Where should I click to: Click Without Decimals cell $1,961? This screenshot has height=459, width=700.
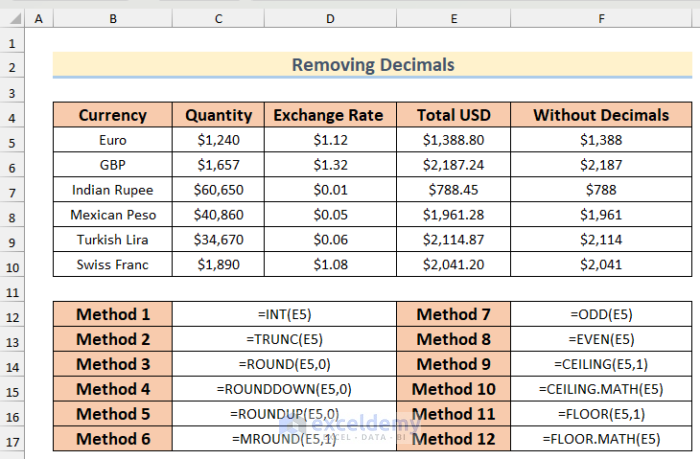click(601, 215)
